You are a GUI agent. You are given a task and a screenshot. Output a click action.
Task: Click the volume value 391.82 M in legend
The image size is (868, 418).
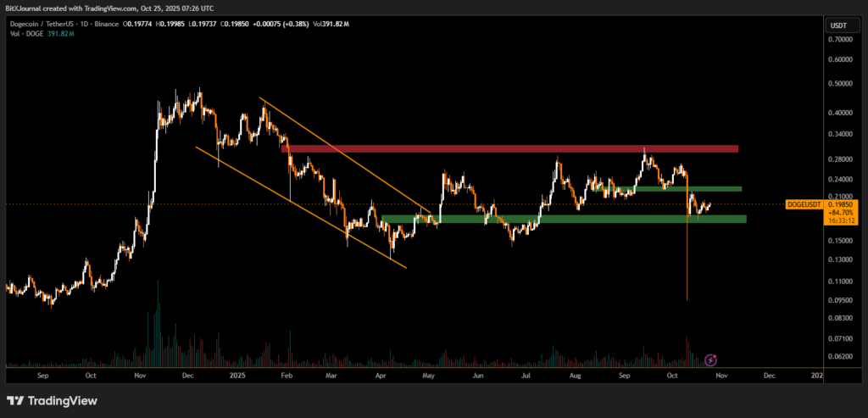pos(60,34)
